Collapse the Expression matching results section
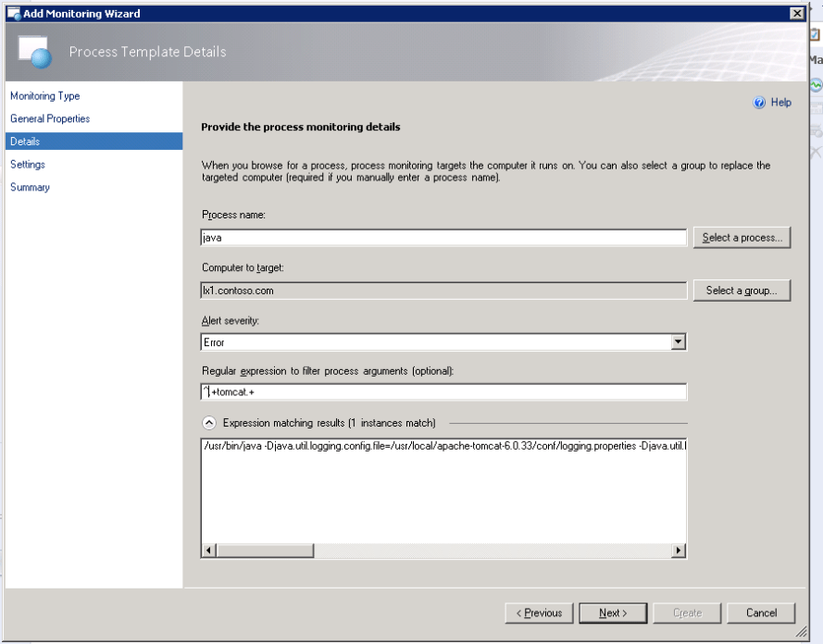The height and width of the screenshot is (644, 823). coord(209,423)
